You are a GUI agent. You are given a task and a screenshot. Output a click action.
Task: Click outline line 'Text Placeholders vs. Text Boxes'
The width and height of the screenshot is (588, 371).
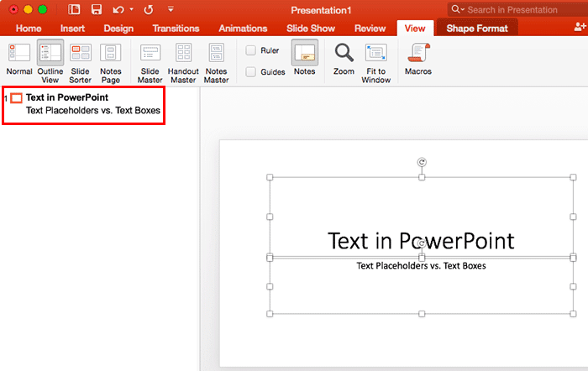point(93,111)
